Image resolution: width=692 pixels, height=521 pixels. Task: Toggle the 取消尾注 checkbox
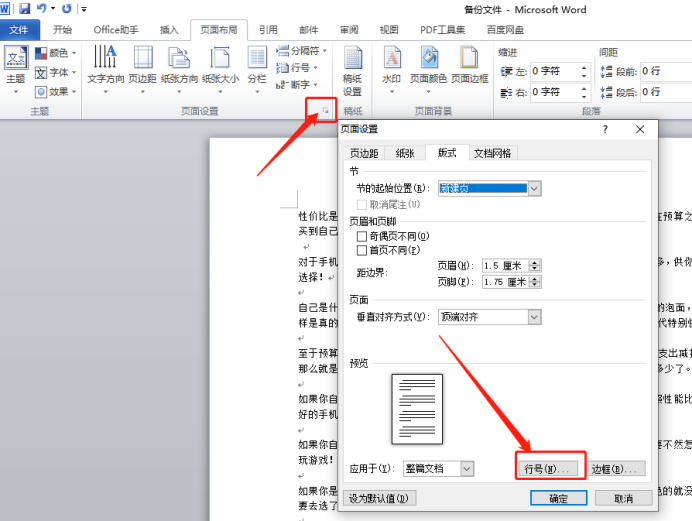pyautogui.click(x=362, y=205)
